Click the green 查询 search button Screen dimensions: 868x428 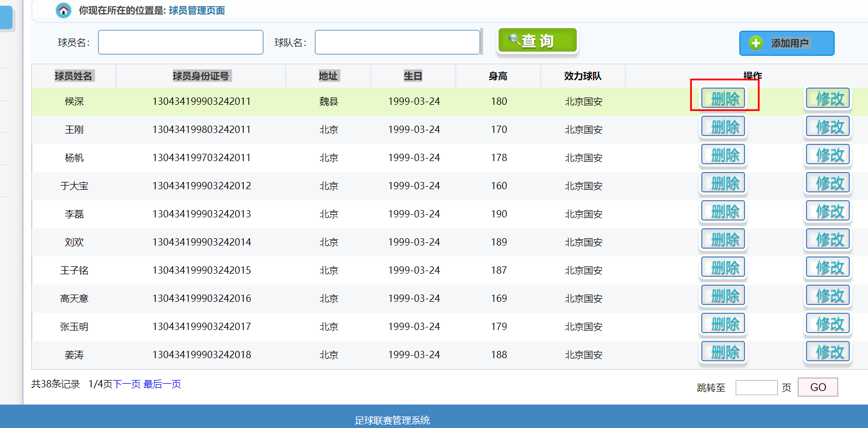point(538,40)
